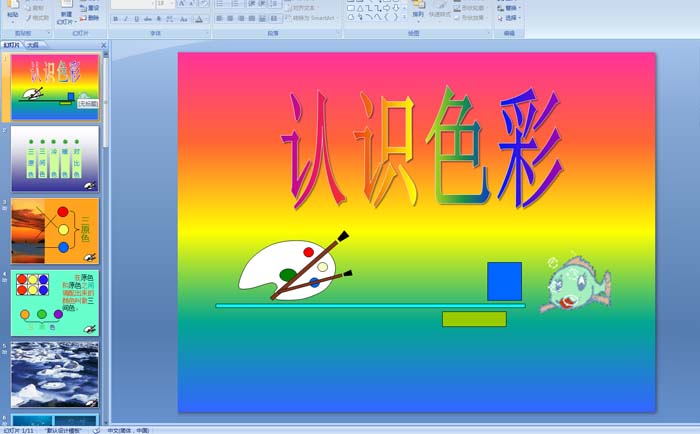Click the Clear Formatting button
This screenshot has width=700, height=434.
coord(204,4)
